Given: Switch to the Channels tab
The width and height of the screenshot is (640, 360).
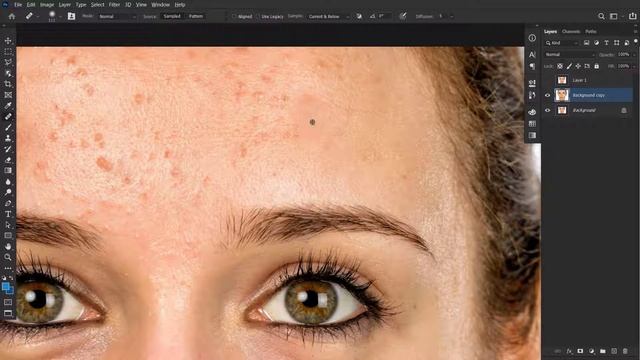Looking at the screenshot, I should (x=571, y=31).
